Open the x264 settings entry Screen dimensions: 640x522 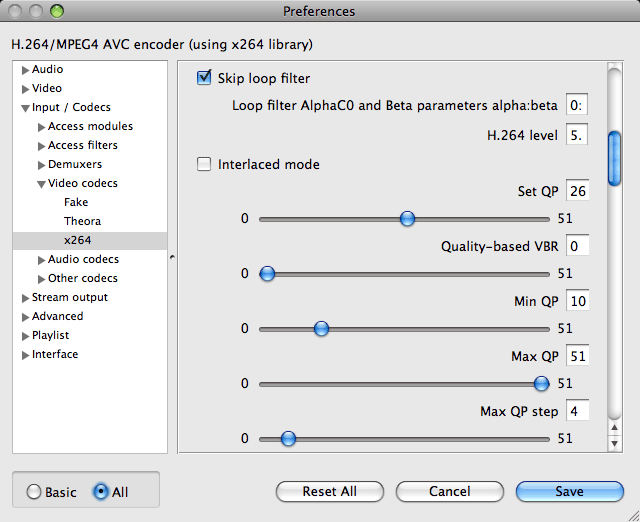pyautogui.click(x=78, y=240)
